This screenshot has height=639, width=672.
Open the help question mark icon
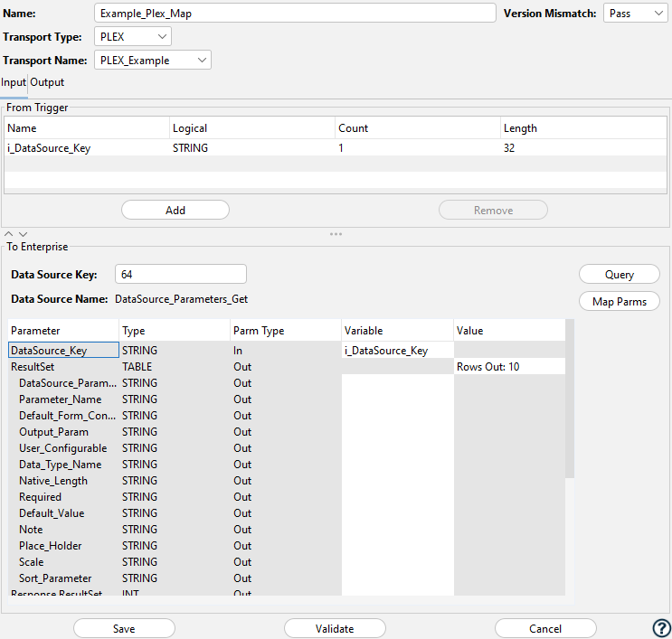point(662,628)
